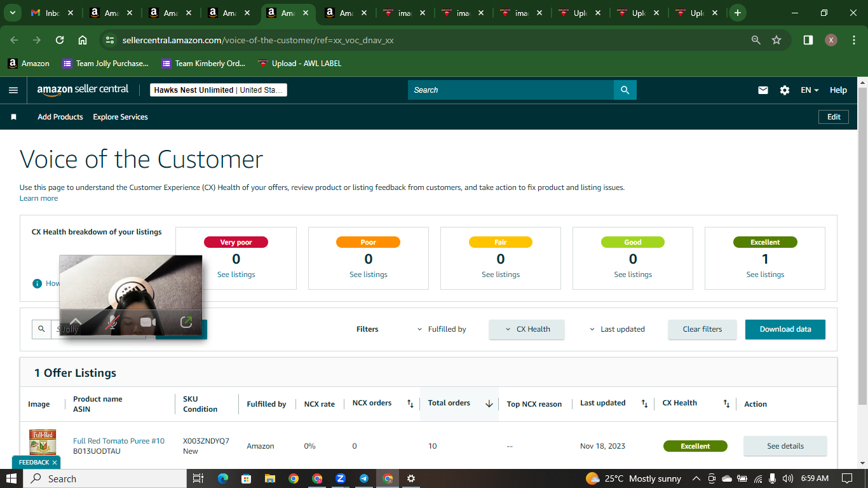Click the Chrome address bar URL

click(258, 40)
